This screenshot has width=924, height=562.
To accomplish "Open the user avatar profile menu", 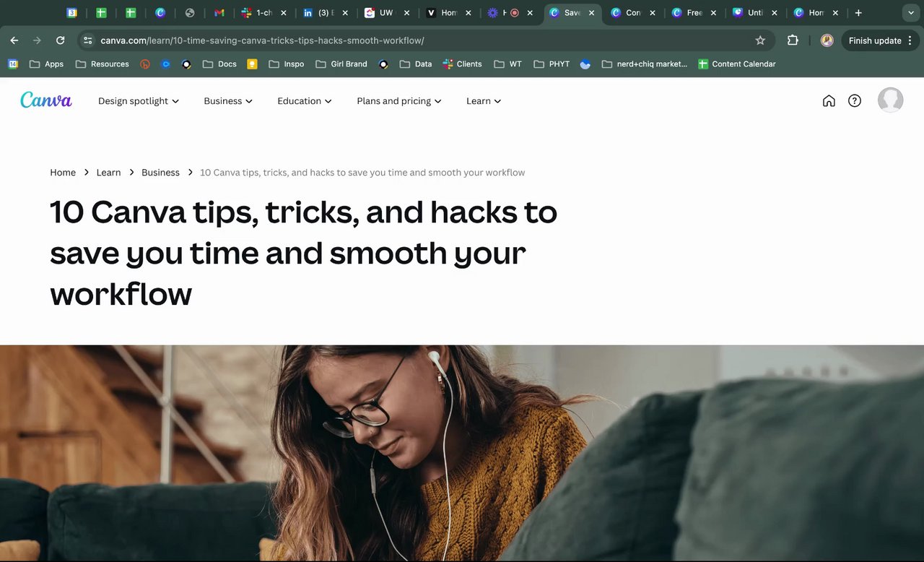I will [890, 100].
